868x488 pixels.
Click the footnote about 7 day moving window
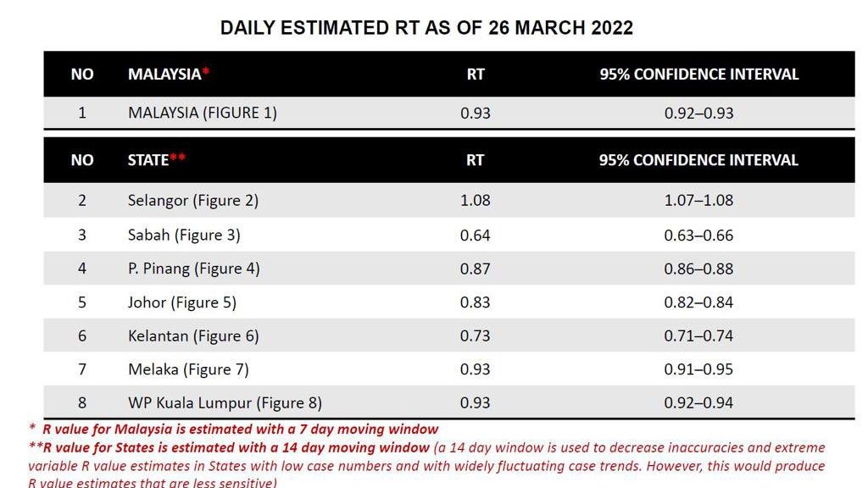click(234, 429)
